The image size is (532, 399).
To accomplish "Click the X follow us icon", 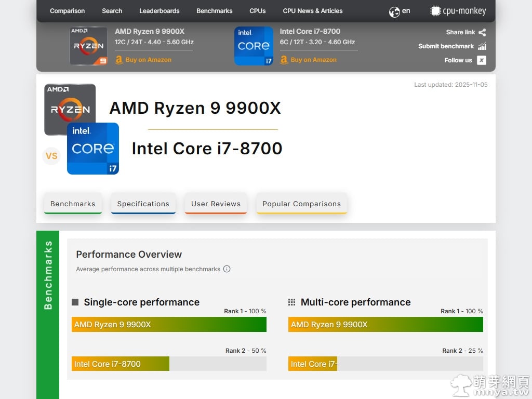I will pos(482,60).
